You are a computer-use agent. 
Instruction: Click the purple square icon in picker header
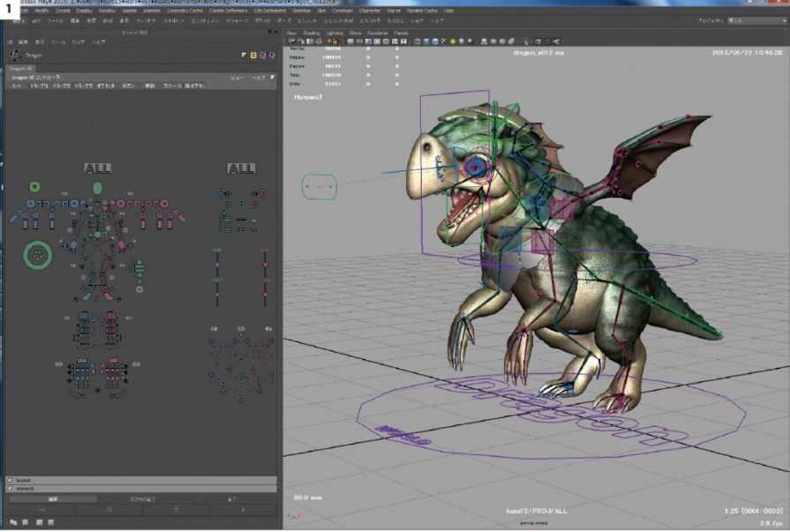point(262,55)
